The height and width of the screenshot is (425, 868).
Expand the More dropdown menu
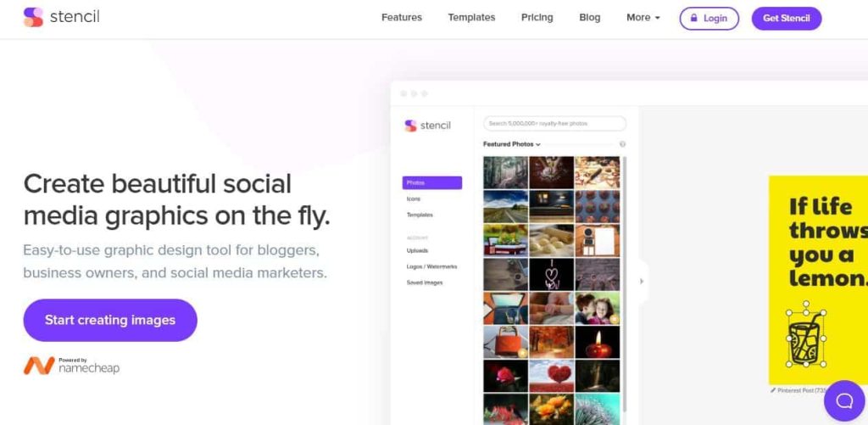[x=643, y=18]
